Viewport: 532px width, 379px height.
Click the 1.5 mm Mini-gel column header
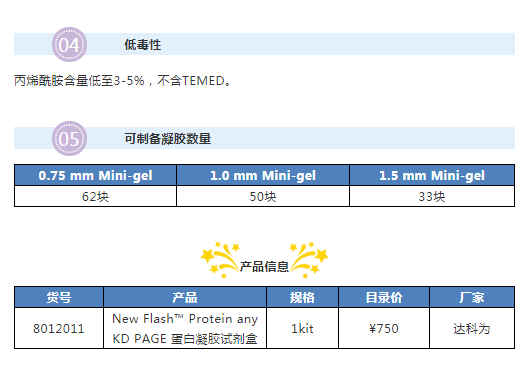432,175
